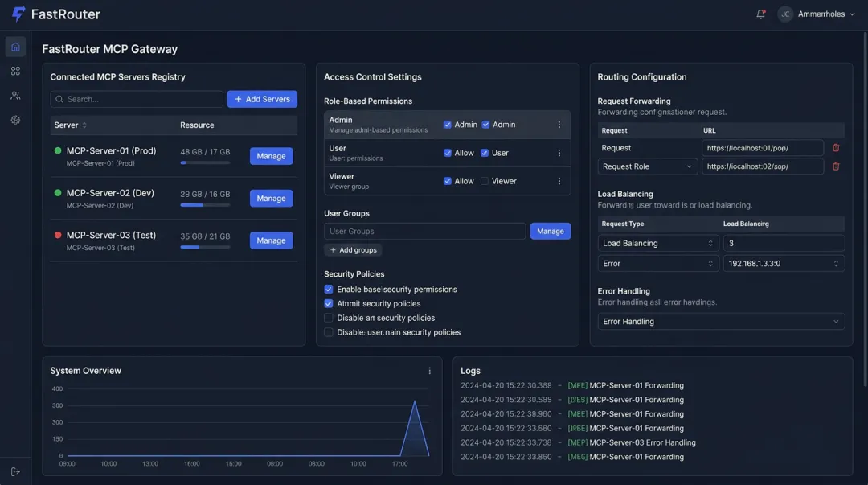The height and width of the screenshot is (485, 868).
Task: Expand the Error Handling dropdown
Action: point(721,322)
